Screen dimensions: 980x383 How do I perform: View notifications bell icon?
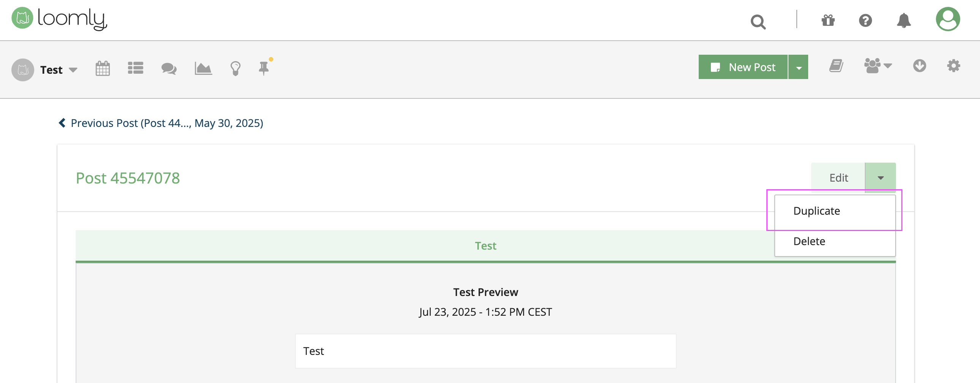pos(904,20)
